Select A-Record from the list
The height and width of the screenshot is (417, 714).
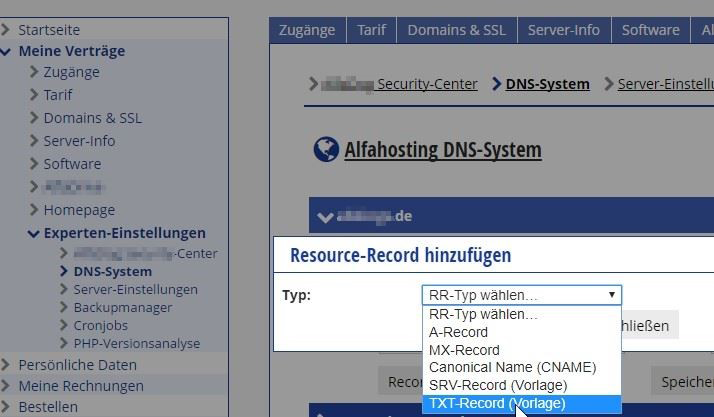(522, 332)
